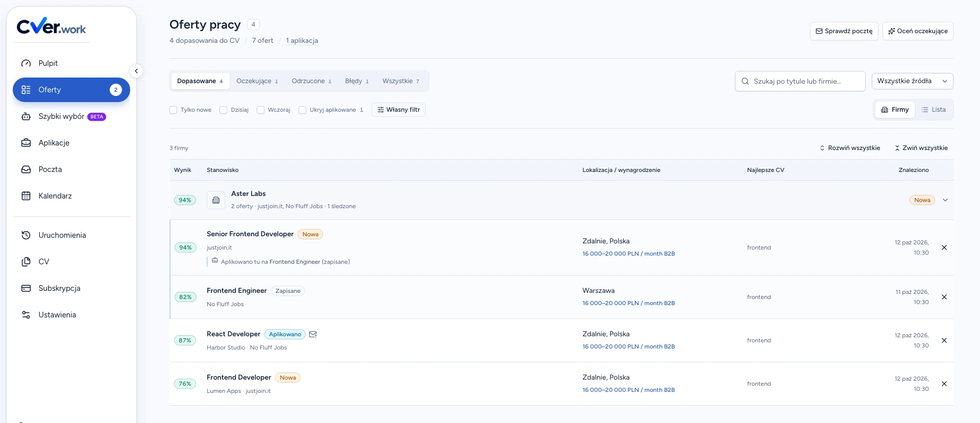Dismiss the Frontend Engineer offer

tap(944, 297)
